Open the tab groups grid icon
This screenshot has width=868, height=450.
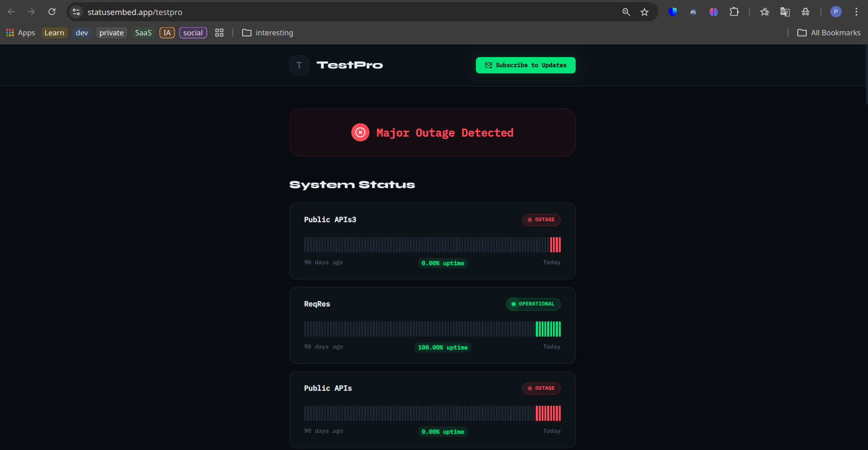pyautogui.click(x=219, y=33)
